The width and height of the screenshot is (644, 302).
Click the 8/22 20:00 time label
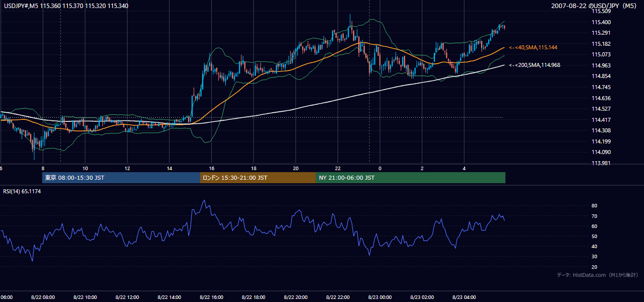click(x=295, y=297)
